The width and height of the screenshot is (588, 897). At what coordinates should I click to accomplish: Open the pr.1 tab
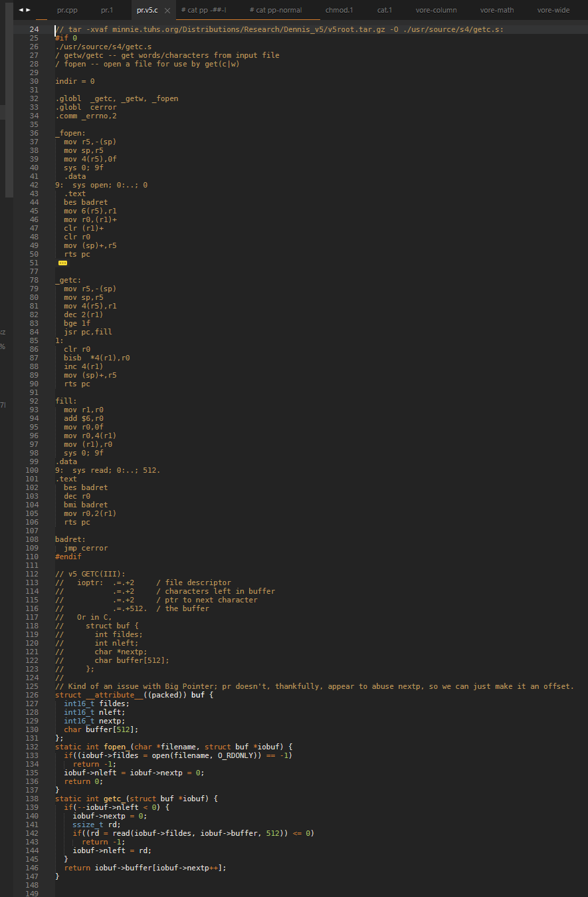pyautogui.click(x=107, y=11)
